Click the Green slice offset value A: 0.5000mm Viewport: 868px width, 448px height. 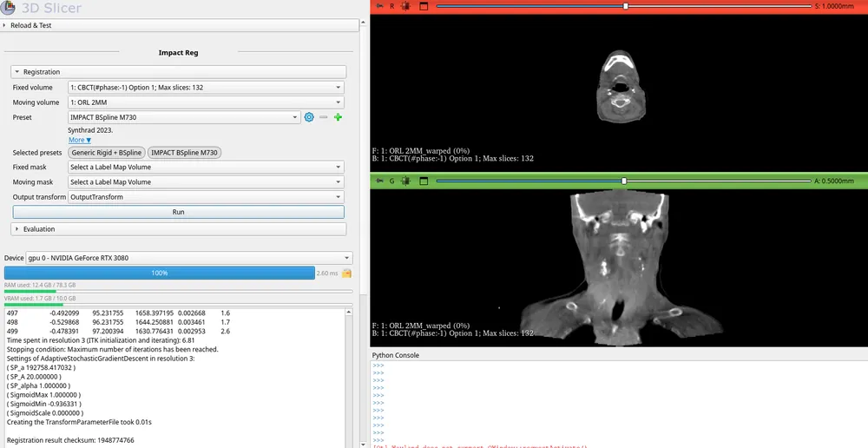click(x=834, y=181)
